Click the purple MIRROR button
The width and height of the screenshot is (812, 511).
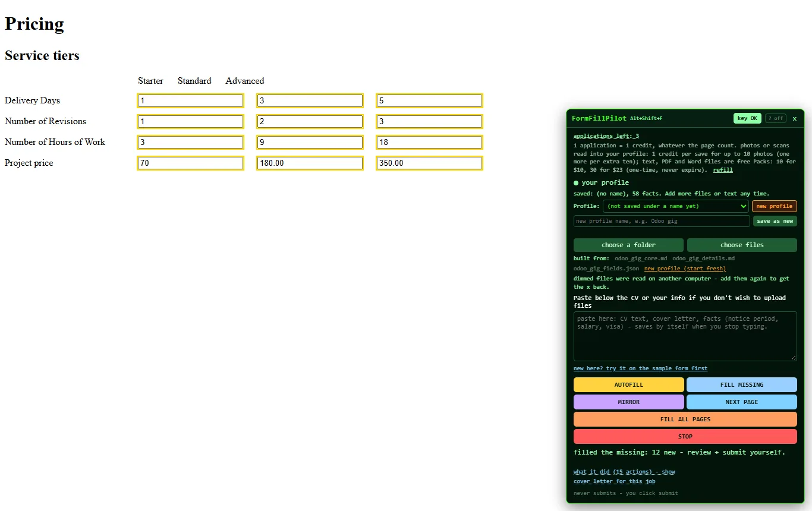(628, 402)
